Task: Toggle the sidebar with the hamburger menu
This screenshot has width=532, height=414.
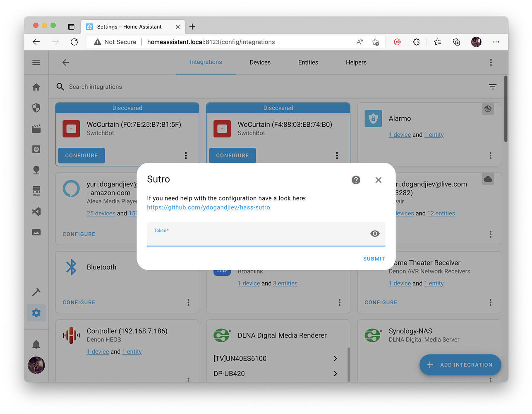Action: [36, 62]
